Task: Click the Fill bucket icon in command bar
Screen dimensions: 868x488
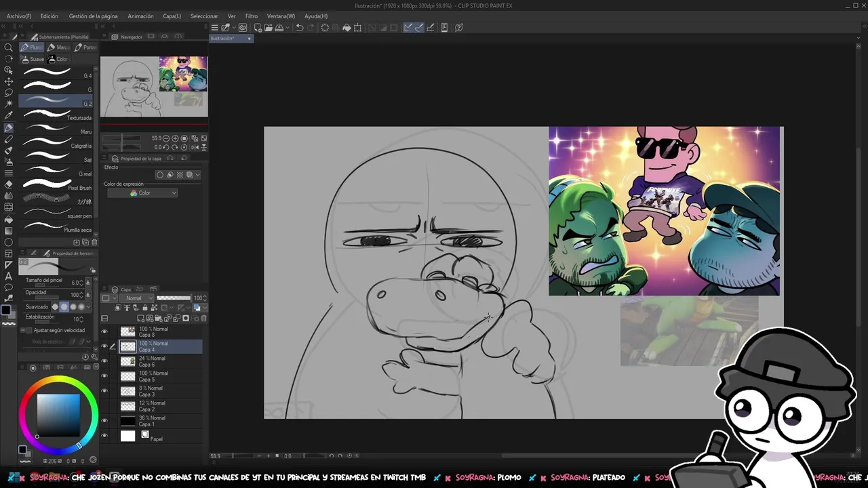Action: pos(347,28)
